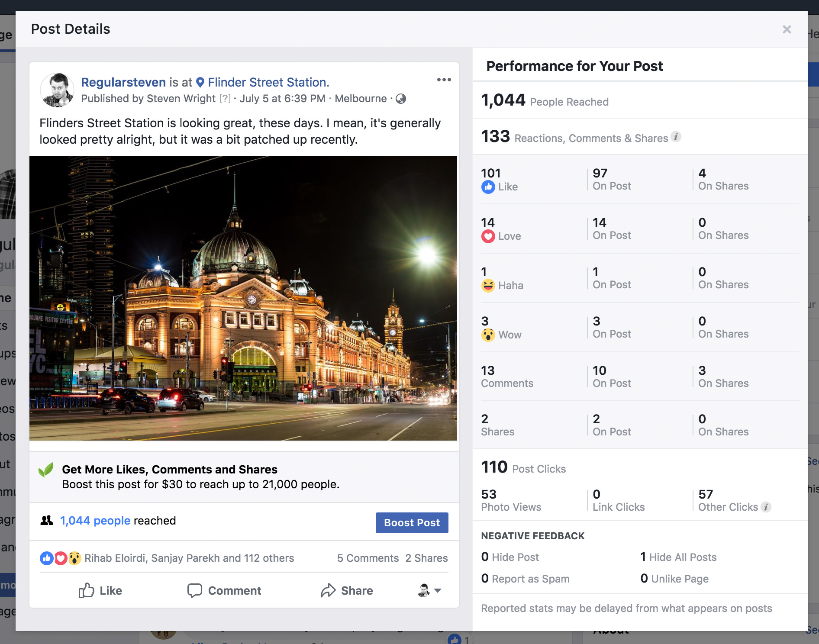Close the Post Details dialog
The height and width of the screenshot is (644, 819).
click(x=787, y=29)
